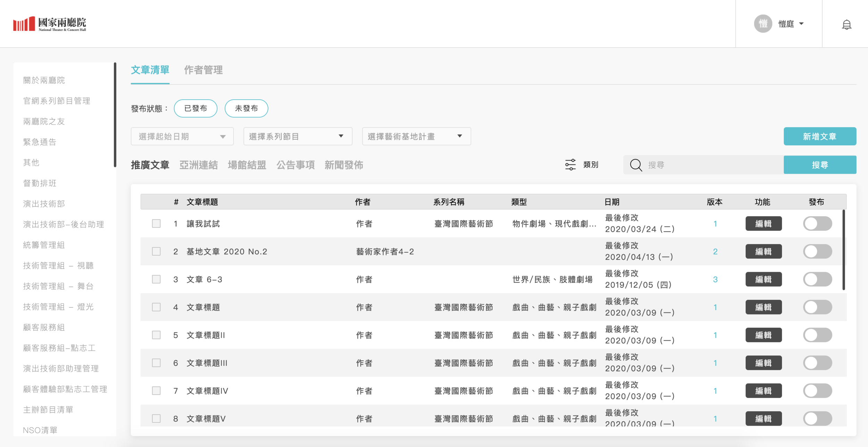Screen dimensions: 868x447
Task: Click the magnifying glass search icon
Action: click(x=636, y=165)
